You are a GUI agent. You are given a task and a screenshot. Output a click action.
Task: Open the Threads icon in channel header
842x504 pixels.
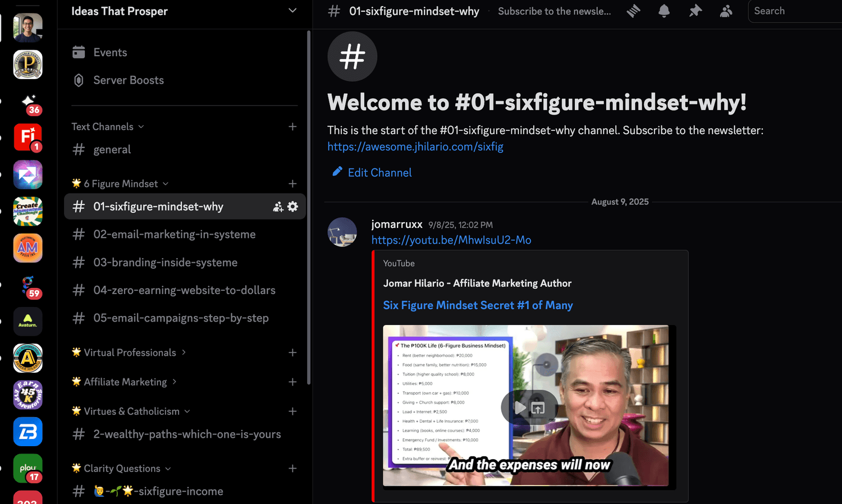633,11
